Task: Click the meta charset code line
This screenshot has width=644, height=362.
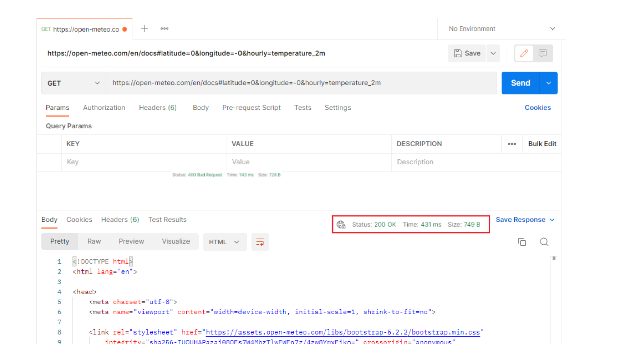Action: (x=133, y=302)
